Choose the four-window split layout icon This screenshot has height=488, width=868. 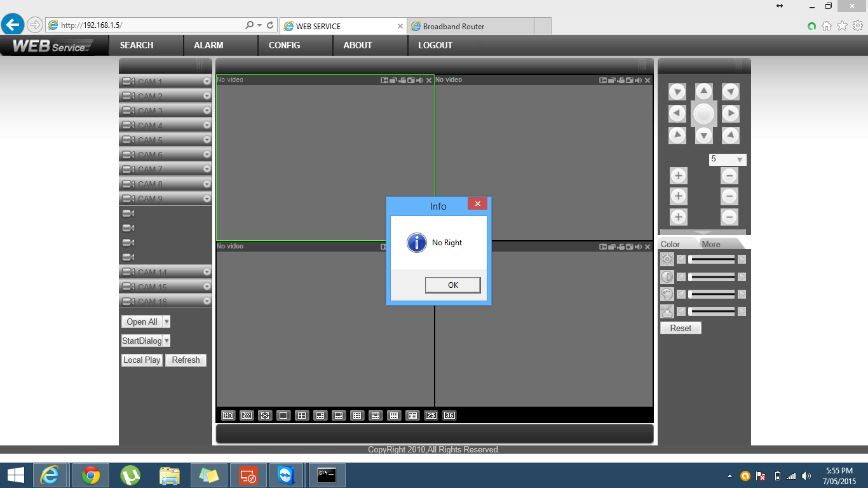click(302, 416)
